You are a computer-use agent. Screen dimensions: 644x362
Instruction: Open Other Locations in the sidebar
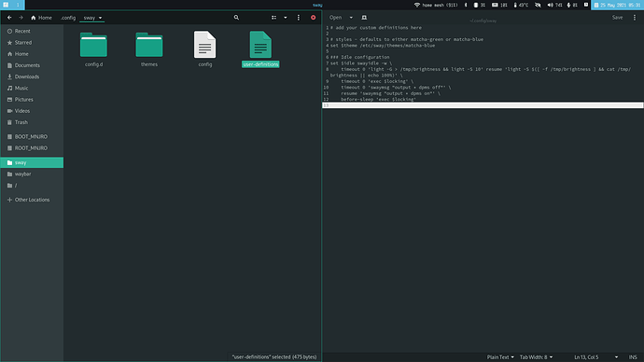[32, 200]
